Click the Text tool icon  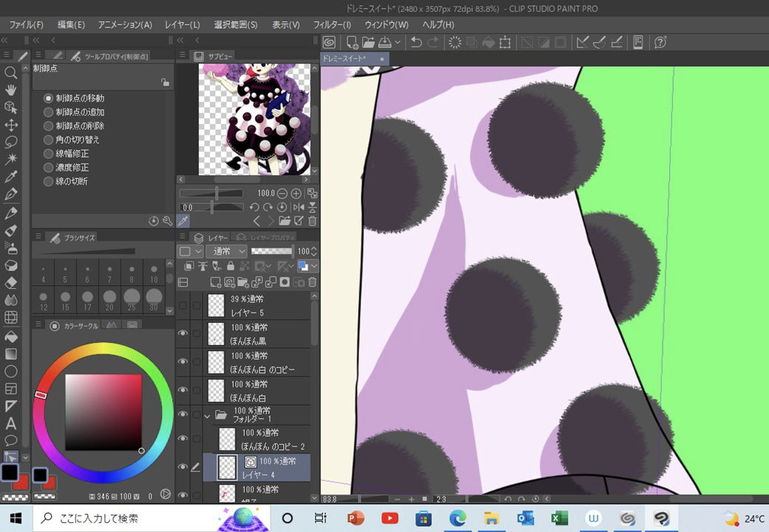pos(11,423)
